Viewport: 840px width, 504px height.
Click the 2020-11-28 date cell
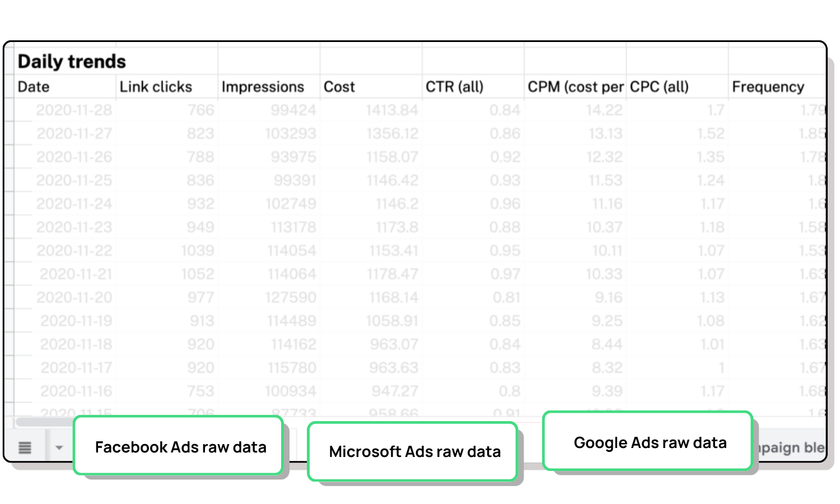point(74,110)
